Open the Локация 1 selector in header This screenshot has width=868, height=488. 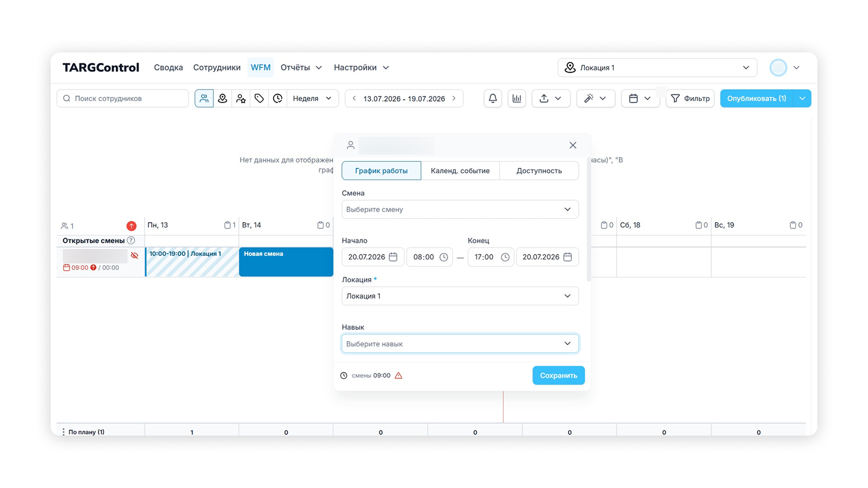coord(657,68)
